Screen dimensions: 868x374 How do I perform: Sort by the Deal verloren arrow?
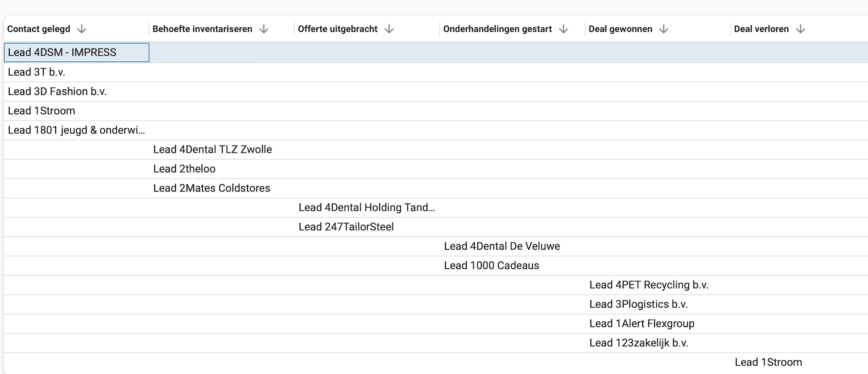point(800,29)
